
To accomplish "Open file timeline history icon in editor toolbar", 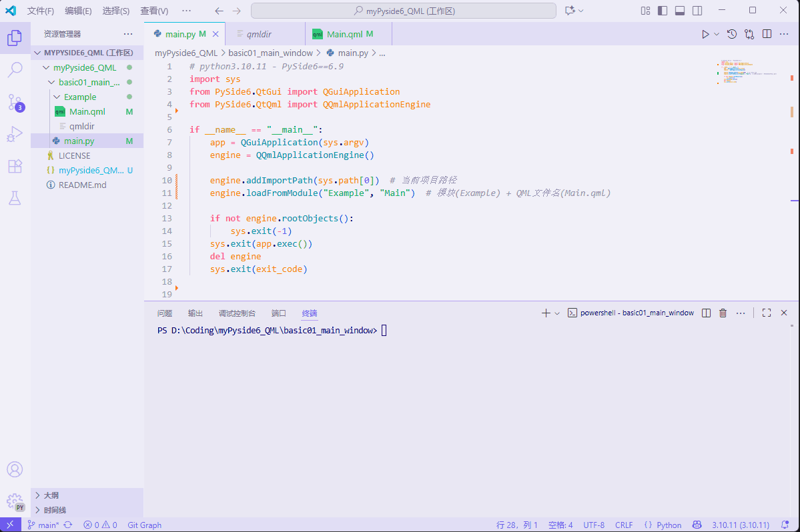I will 732,34.
